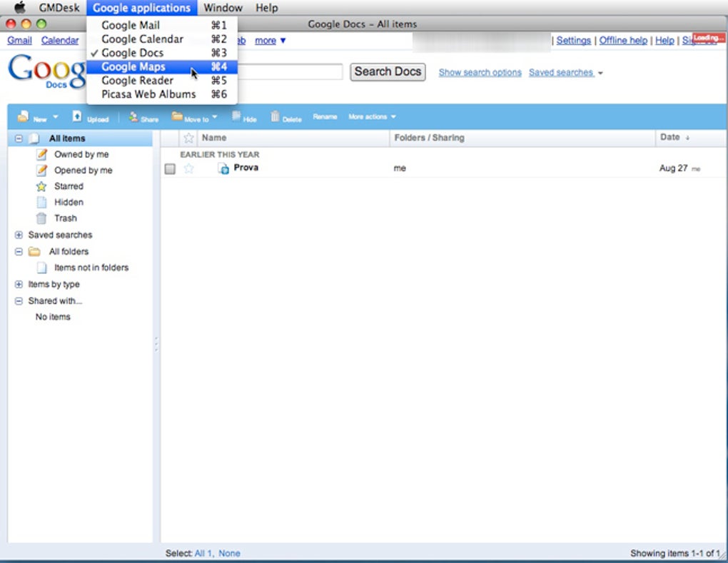Click the star icon in column header

(188, 138)
